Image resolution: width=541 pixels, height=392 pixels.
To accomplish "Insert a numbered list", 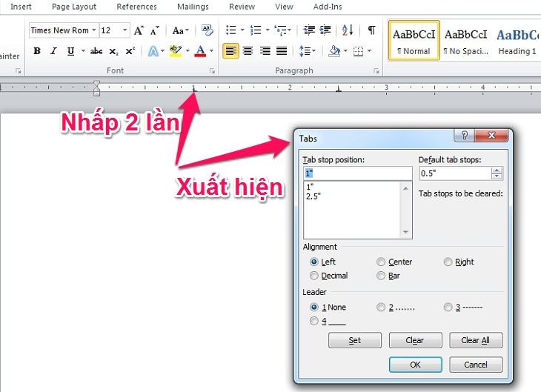I will [x=256, y=30].
